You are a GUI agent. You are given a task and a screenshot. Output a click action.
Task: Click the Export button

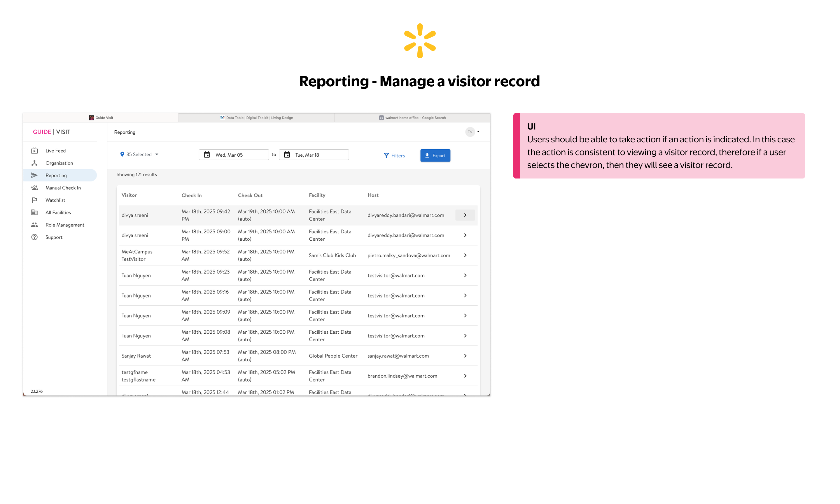tap(435, 155)
